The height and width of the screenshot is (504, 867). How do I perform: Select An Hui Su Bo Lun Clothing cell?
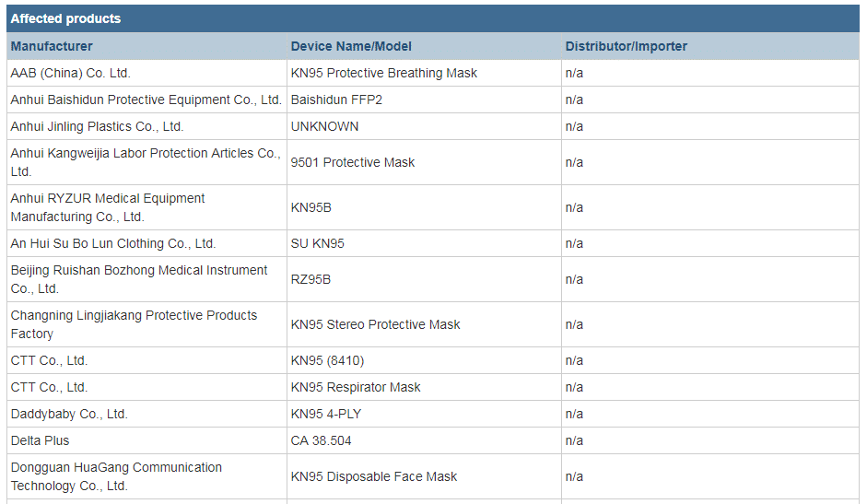coord(146,243)
